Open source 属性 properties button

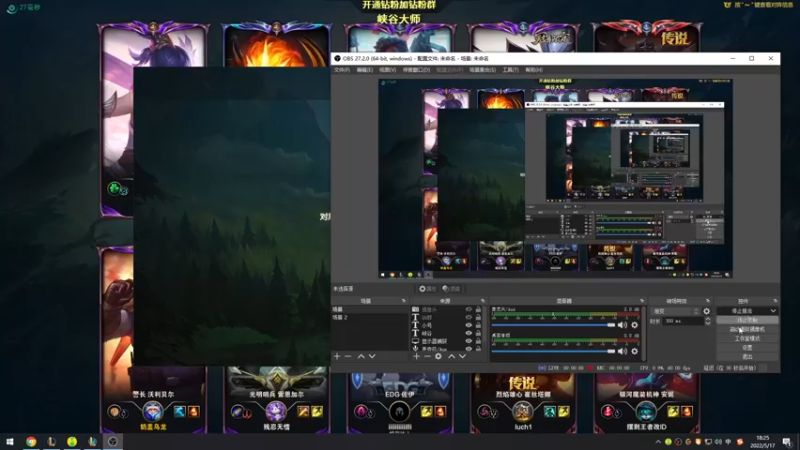pyautogui.click(x=428, y=289)
